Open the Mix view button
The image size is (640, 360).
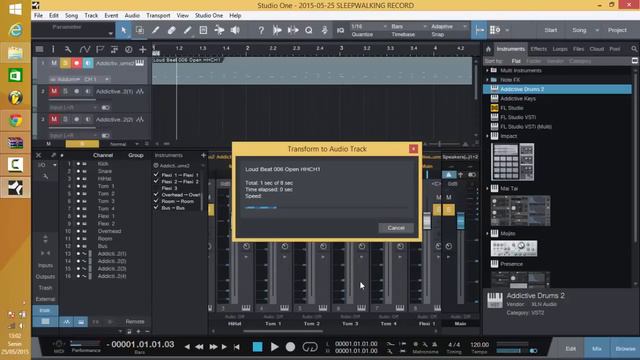click(596, 348)
